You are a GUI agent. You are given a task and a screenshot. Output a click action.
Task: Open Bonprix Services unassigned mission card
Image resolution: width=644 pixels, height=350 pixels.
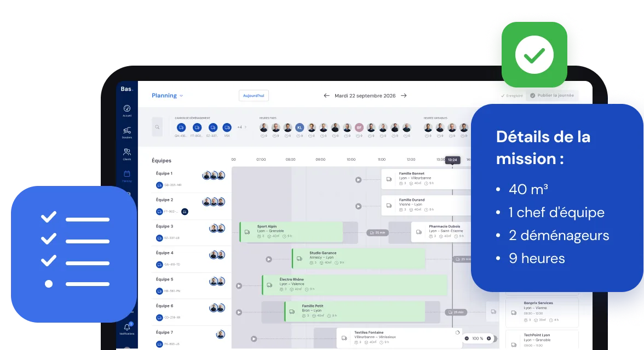point(542,312)
